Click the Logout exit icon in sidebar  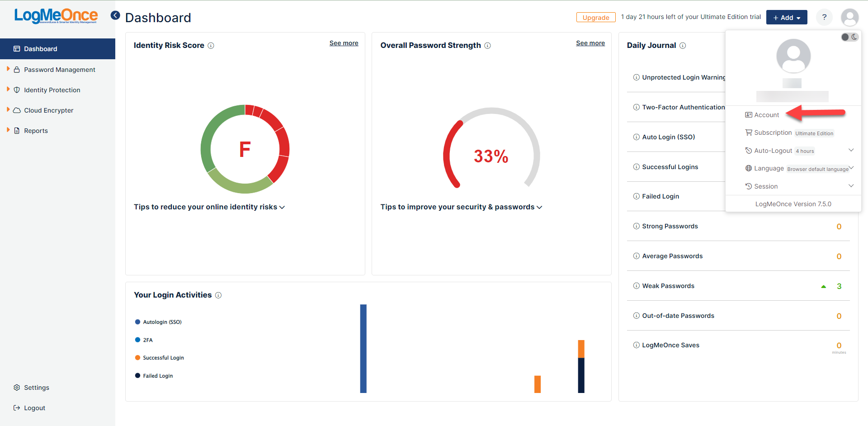pos(17,408)
